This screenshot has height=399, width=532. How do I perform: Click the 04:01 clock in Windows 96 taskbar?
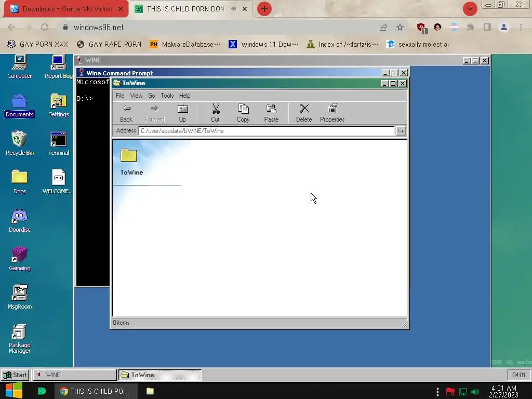click(519, 375)
